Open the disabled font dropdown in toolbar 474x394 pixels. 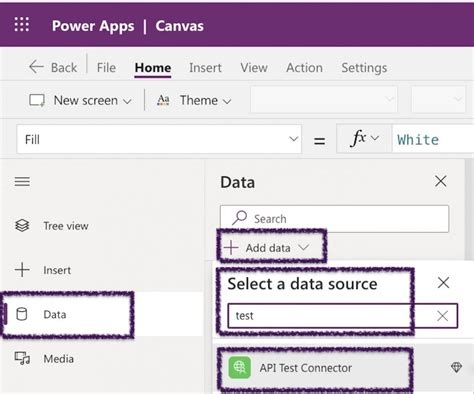point(324,99)
